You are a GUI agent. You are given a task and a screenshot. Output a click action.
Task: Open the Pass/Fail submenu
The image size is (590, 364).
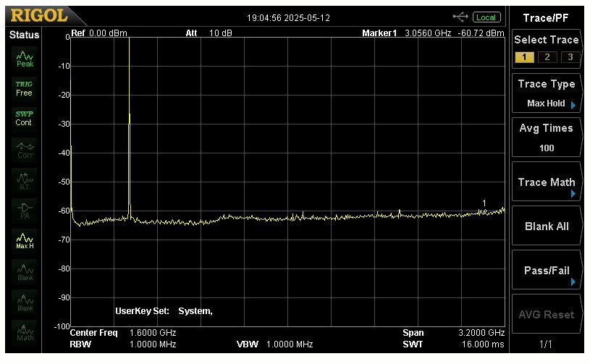(x=547, y=271)
